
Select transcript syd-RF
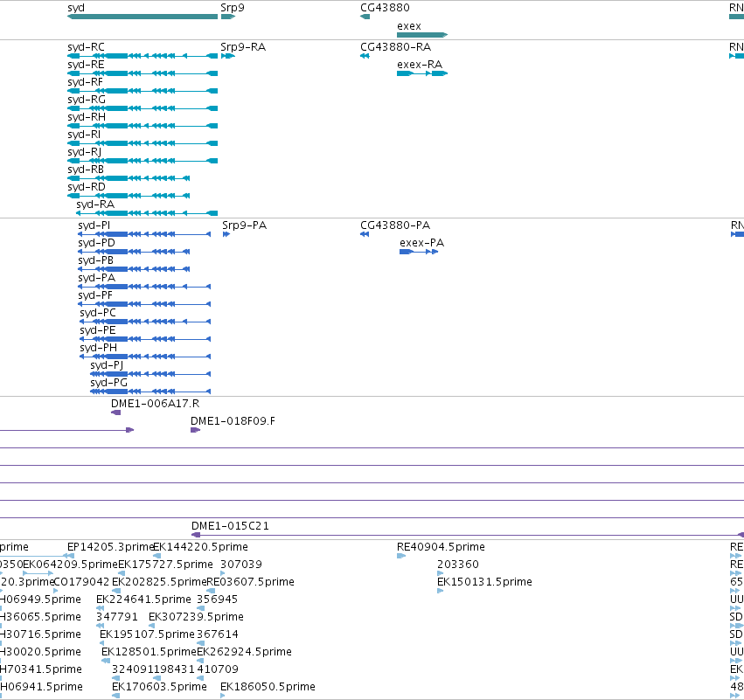(143, 91)
